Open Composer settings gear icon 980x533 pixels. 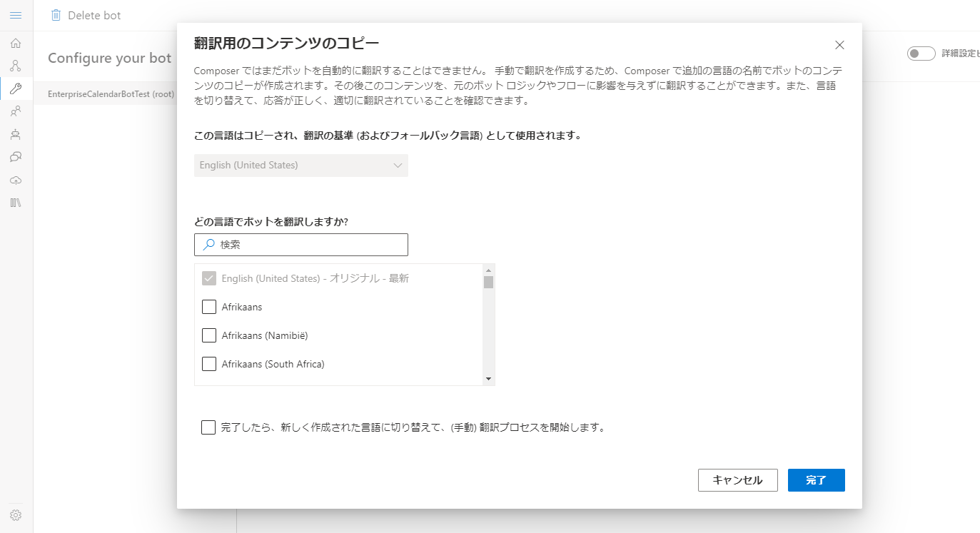click(x=16, y=515)
